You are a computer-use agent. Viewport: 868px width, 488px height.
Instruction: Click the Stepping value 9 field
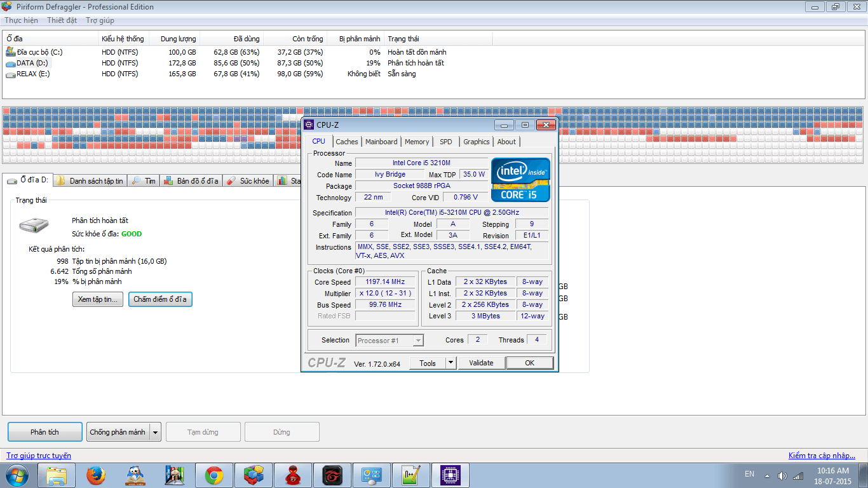(x=531, y=224)
